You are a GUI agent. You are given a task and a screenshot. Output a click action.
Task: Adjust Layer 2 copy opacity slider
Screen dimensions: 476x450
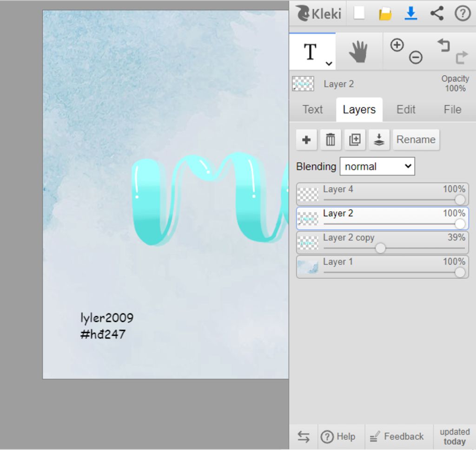point(380,248)
